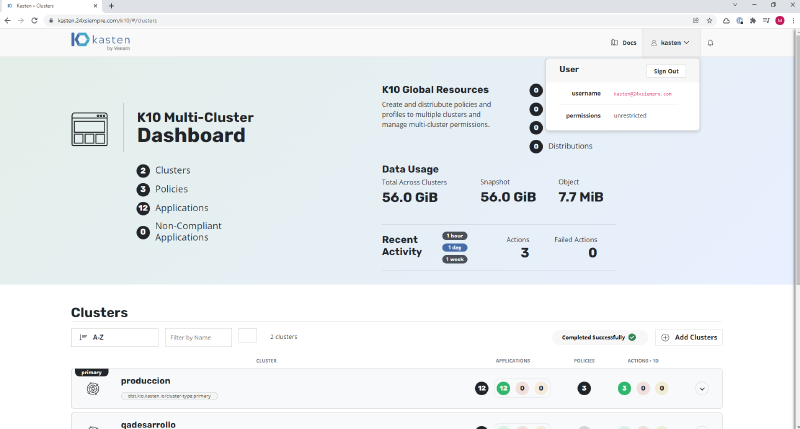The image size is (800, 429).
Task: Open the Chrome three-dot menu
Action: [793, 20]
